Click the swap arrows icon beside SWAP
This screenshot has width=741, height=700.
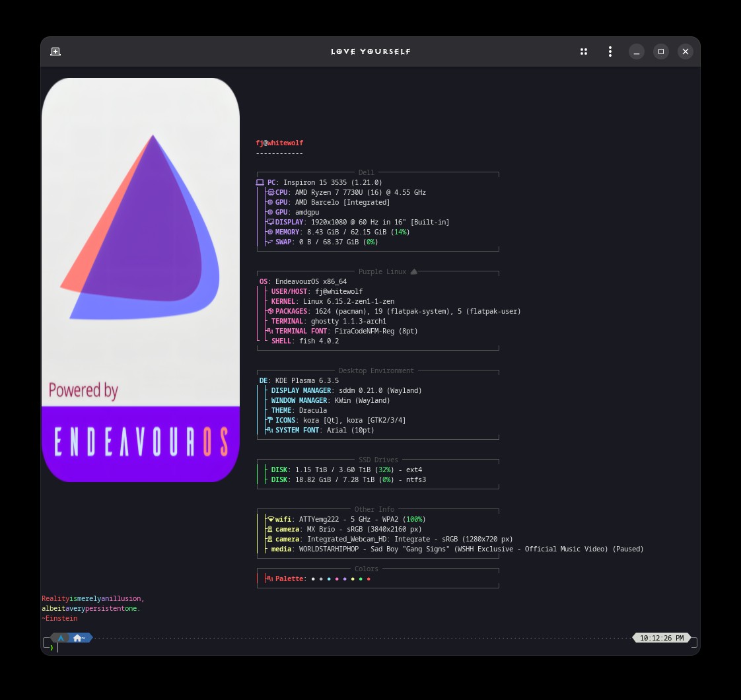[270, 242]
